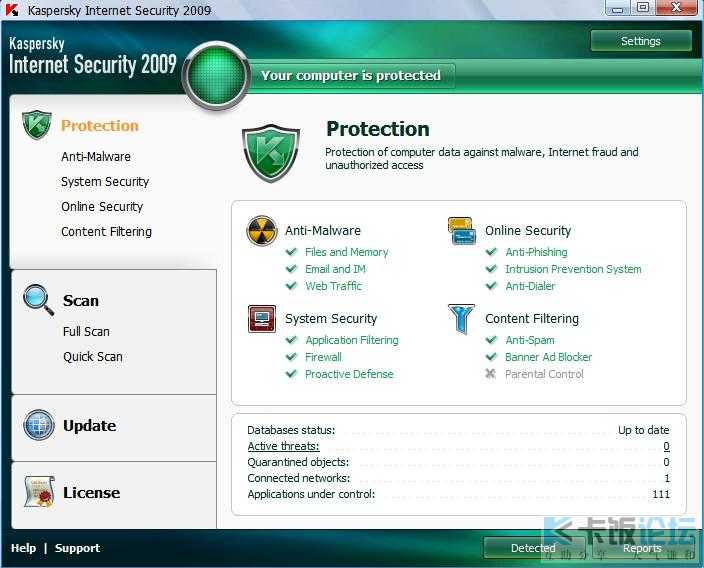Screen dimensions: 704x568
Task: Click checkmark next to Files and Memory
Action: [x=291, y=251]
